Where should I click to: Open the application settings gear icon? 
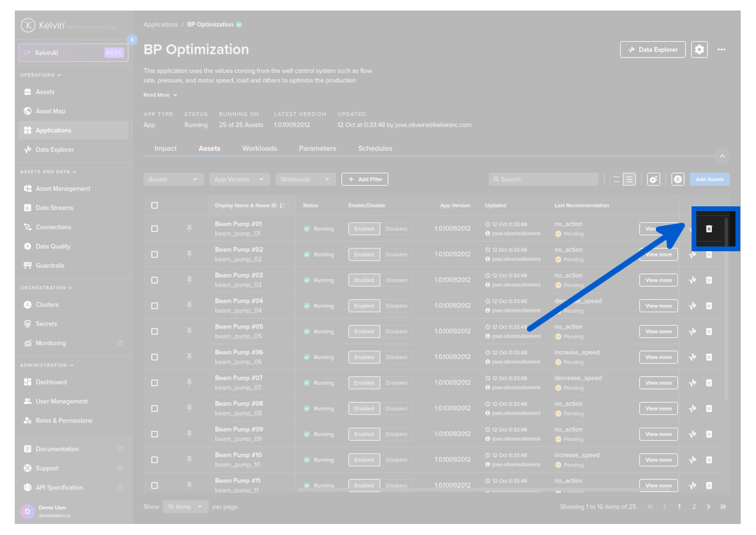(699, 50)
